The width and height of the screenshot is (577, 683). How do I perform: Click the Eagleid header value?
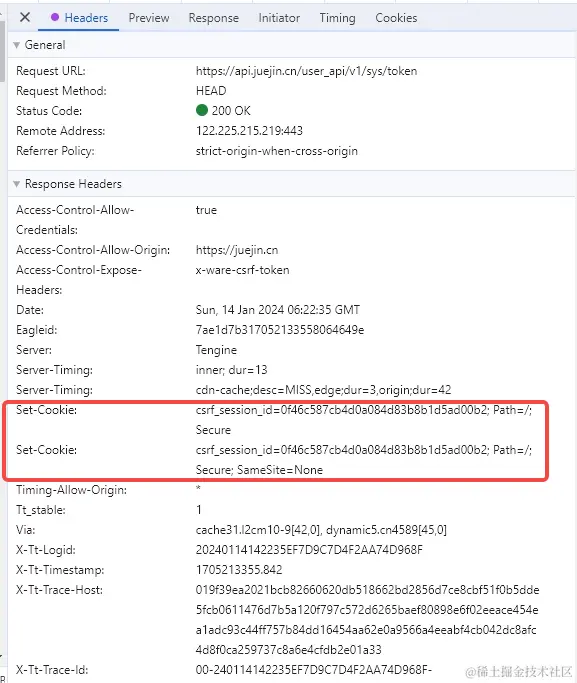pos(280,330)
